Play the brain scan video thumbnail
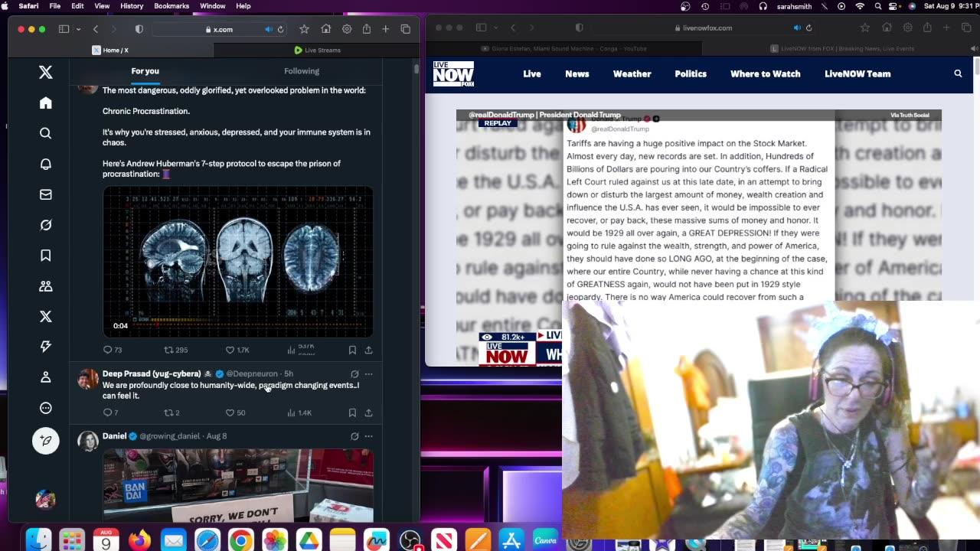This screenshot has width=980, height=551. point(238,262)
